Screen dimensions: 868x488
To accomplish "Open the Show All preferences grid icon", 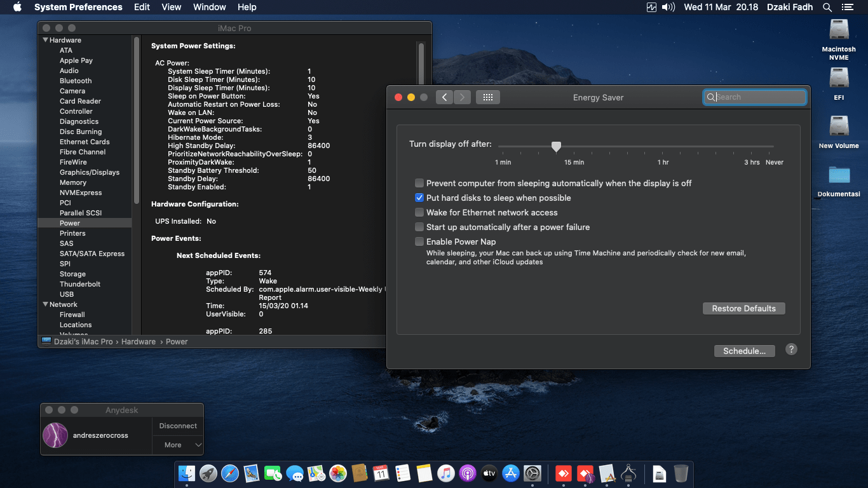I will [488, 97].
